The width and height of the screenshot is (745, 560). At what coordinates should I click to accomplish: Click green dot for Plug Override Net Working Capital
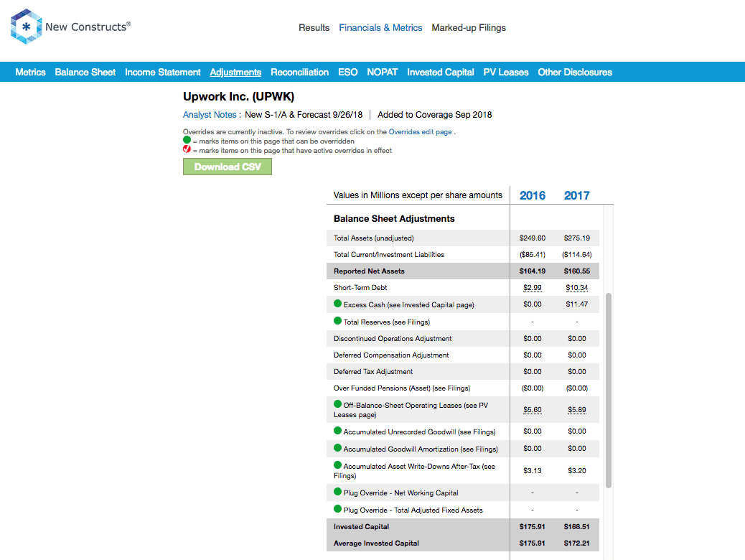click(338, 492)
